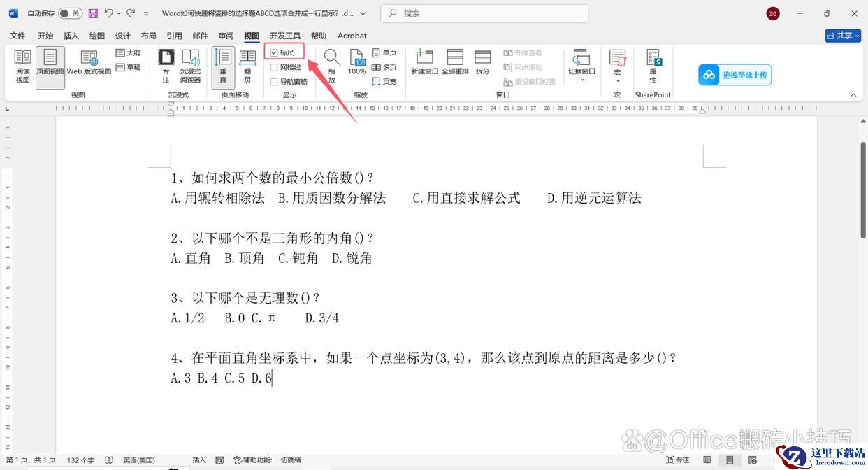
Task: Enable 专注 focus mode in ribbon
Action: (166, 66)
